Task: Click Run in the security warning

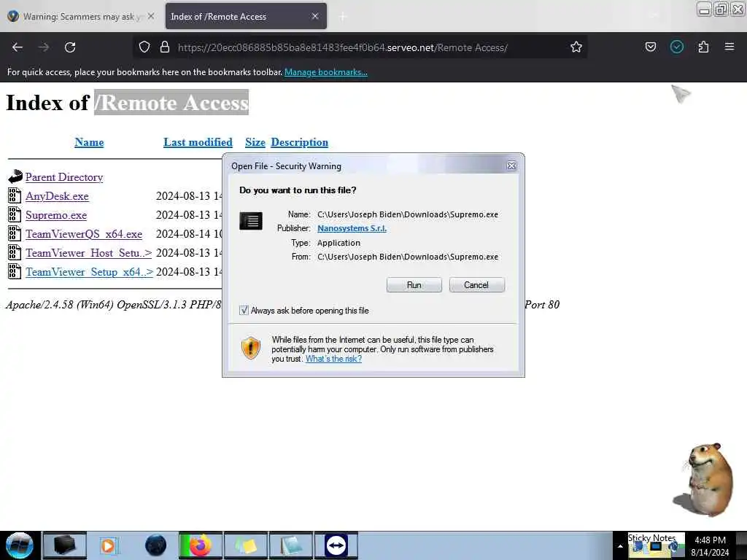Action: (x=414, y=285)
